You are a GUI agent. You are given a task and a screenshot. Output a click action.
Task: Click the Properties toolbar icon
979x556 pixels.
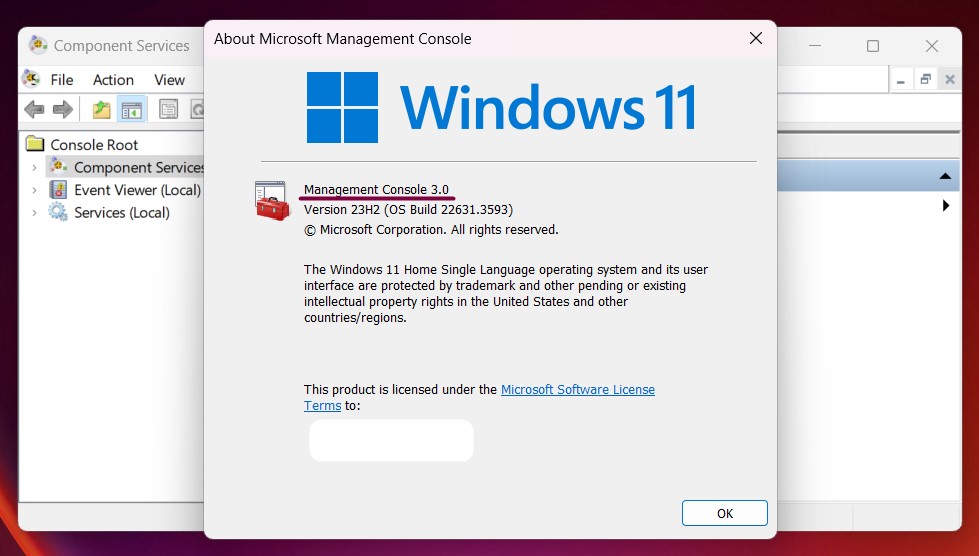pos(169,110)
